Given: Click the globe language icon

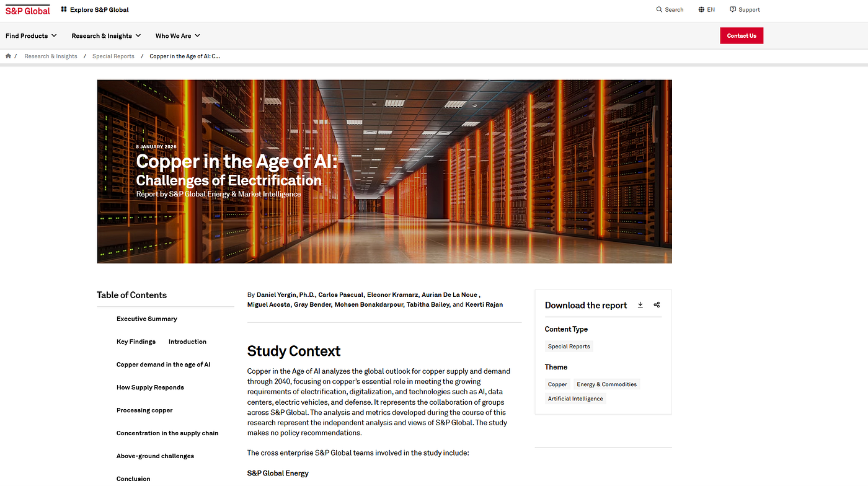Looking at the screenshot, I should pyautogui.click(x=701, y=10).
